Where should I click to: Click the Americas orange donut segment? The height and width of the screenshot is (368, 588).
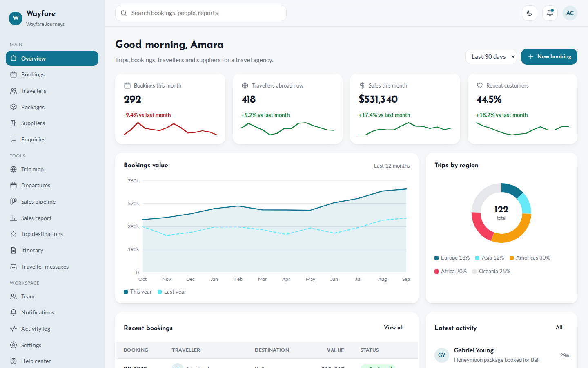[516, 231]
